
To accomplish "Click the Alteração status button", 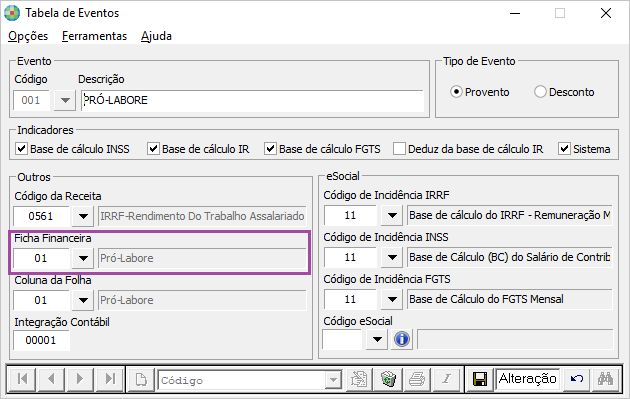I will [x=528, y=379].
